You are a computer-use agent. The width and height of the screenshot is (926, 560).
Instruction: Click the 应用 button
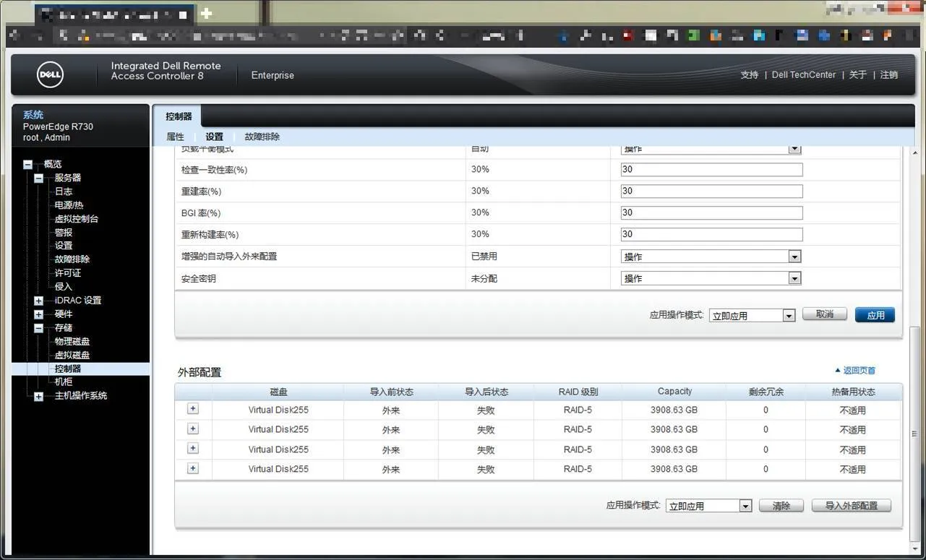tap(875, 315)
